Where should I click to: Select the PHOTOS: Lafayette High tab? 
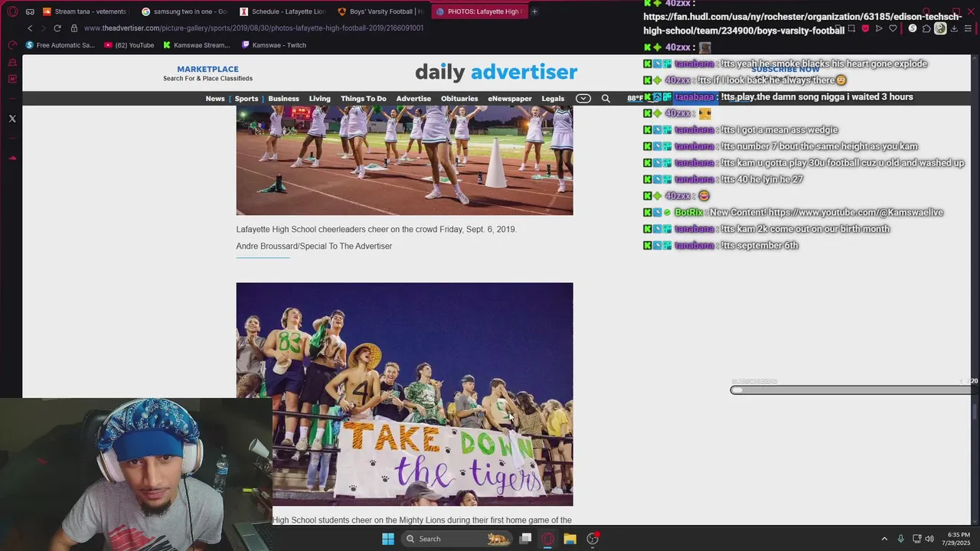click(x=479, y=11)
